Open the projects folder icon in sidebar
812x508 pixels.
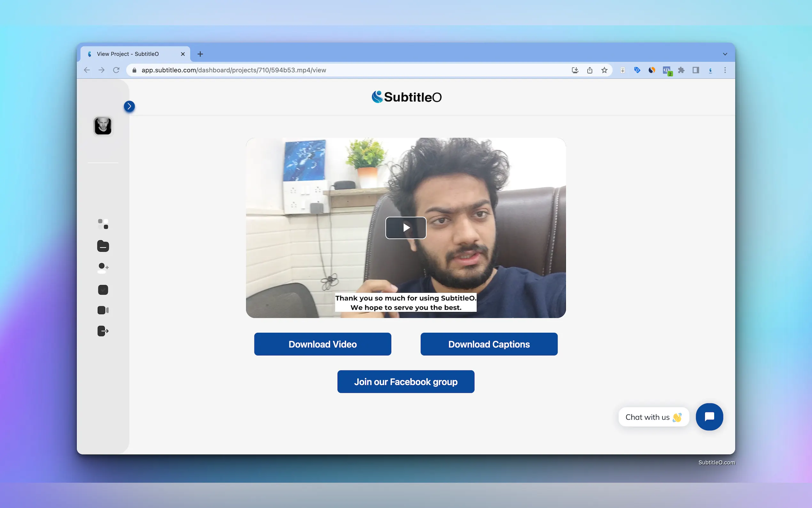click(103, 246)
